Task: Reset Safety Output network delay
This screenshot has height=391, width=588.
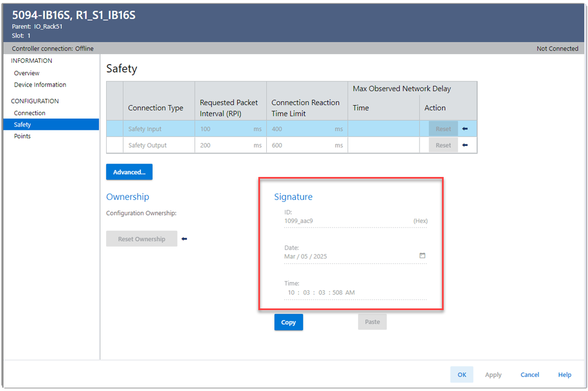Action: 443,146
